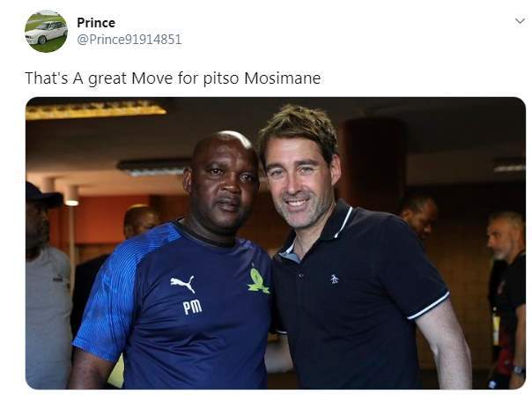Click the PM initials on the blue jersey

(192, 307)
